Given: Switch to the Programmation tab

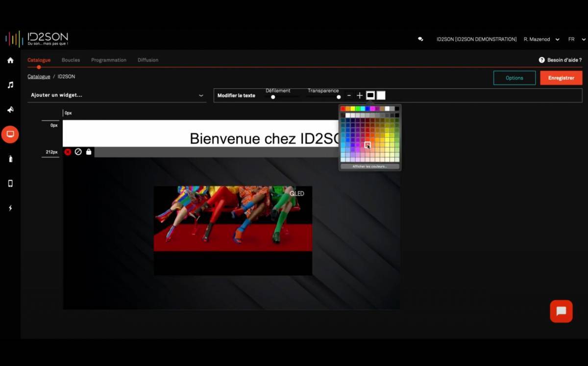Looking at the screenshot, I should click(109, 60).
